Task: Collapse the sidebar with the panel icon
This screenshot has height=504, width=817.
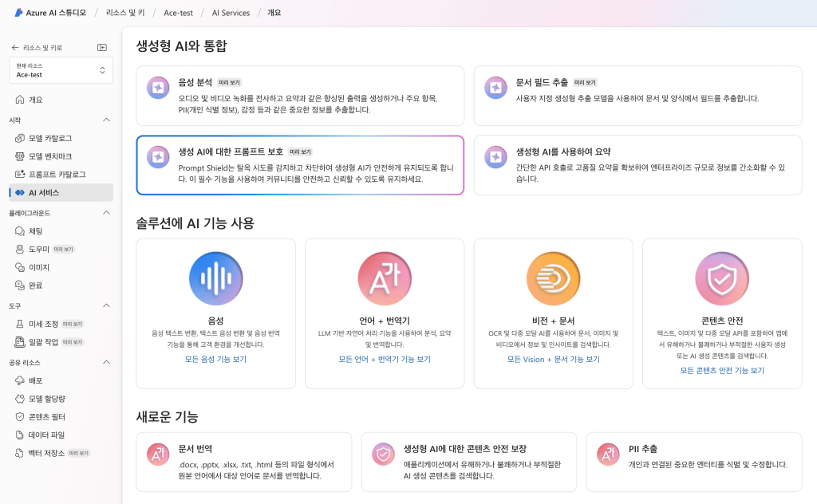Action: pos(102,48)
